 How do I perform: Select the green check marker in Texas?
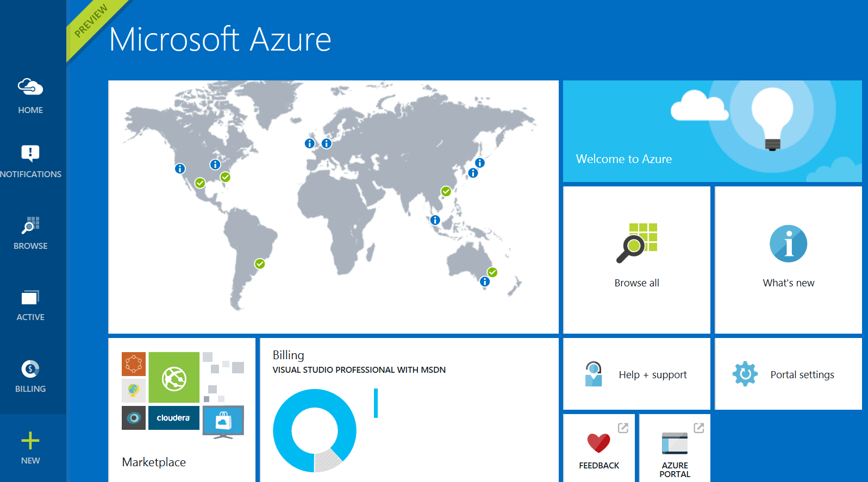(x=200, y=183)
